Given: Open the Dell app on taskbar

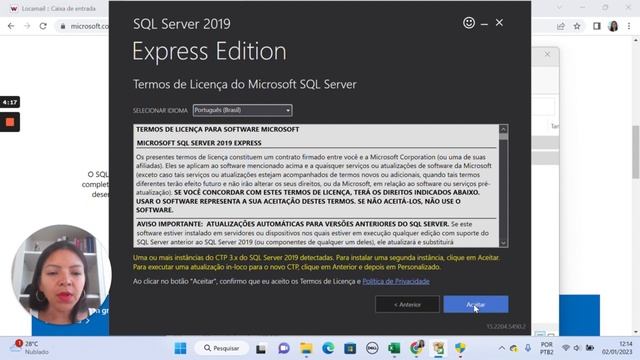Looking at the screenshot, I should (x=372, y=348).
